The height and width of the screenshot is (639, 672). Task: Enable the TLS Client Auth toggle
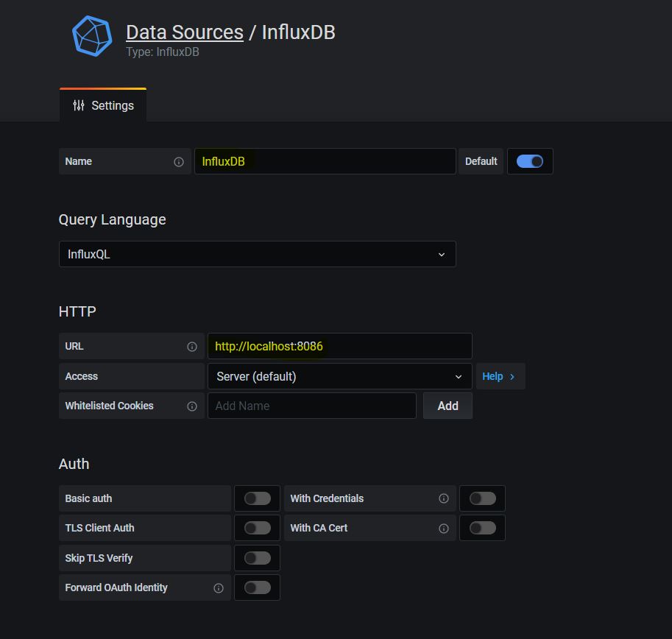coord(258,528)
